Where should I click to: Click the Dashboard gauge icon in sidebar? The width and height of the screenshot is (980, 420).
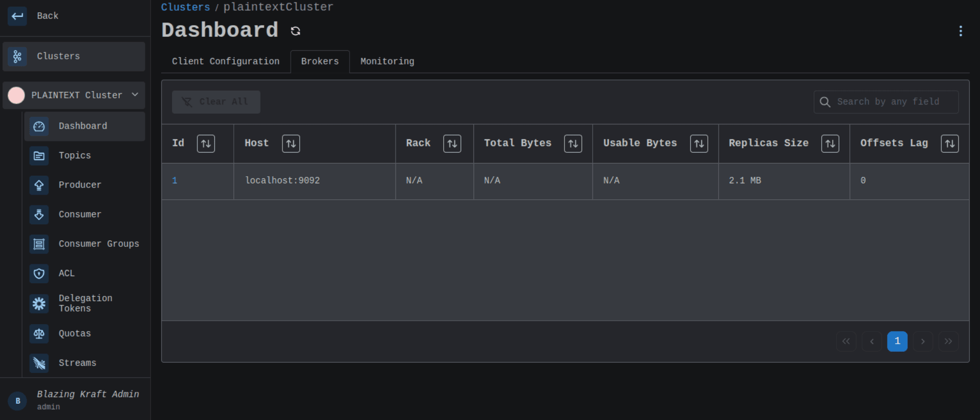pyautogui.click(x=39, y=127)
